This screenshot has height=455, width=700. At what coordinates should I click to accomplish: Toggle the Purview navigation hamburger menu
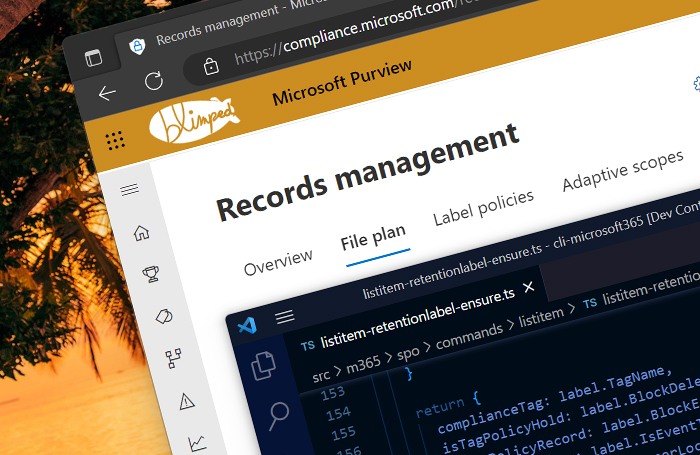click(x=130, y=190)
